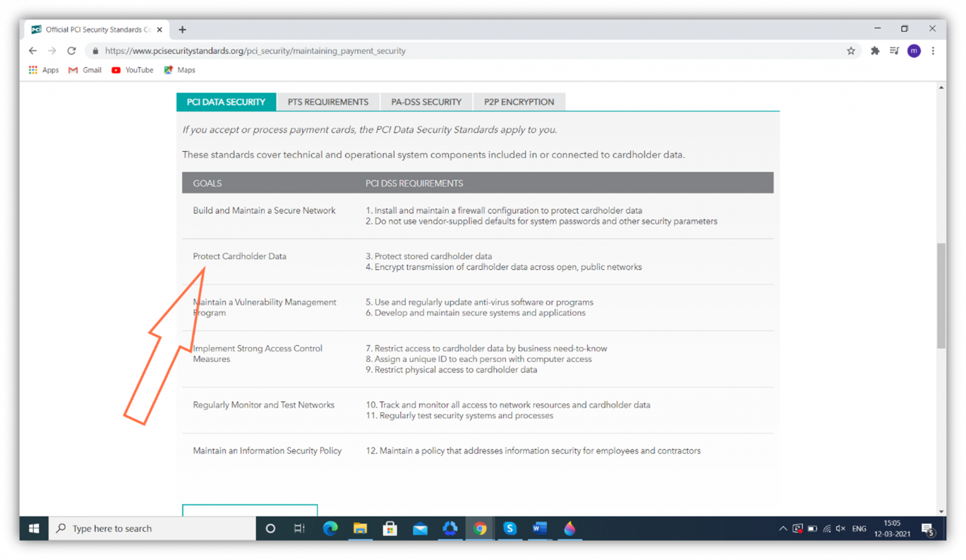
Task: Open the Windows Start menu
Action: point(34,529)
